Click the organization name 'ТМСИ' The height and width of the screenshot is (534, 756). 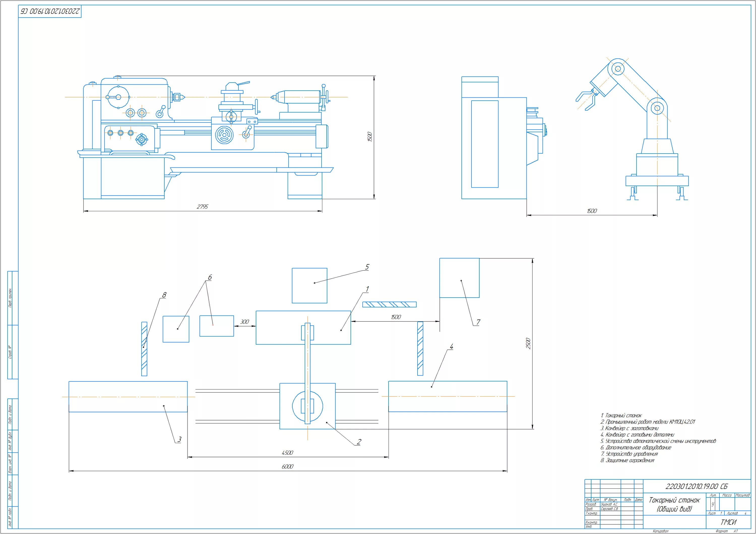point(729,522)
